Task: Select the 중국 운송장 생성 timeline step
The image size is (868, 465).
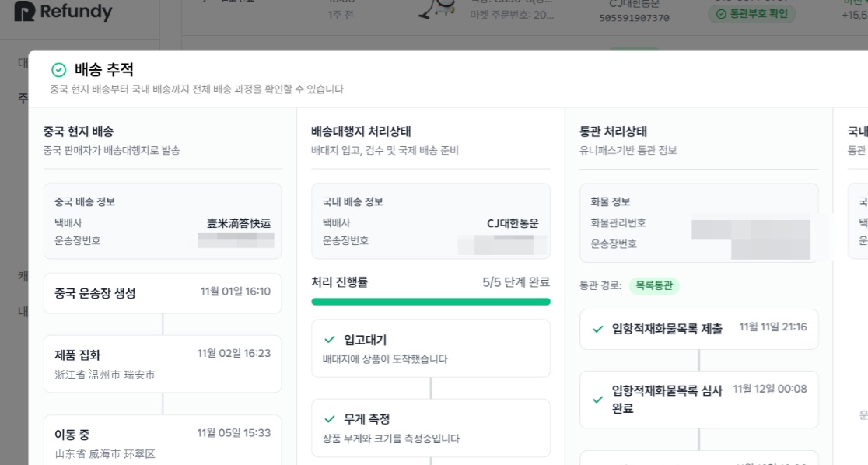Action: 163,293
